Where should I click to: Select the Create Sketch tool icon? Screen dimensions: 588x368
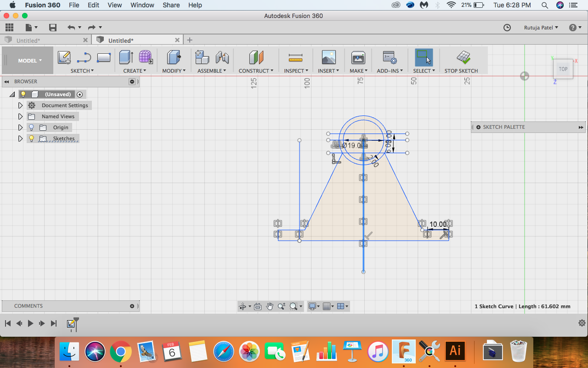[64, 57]
